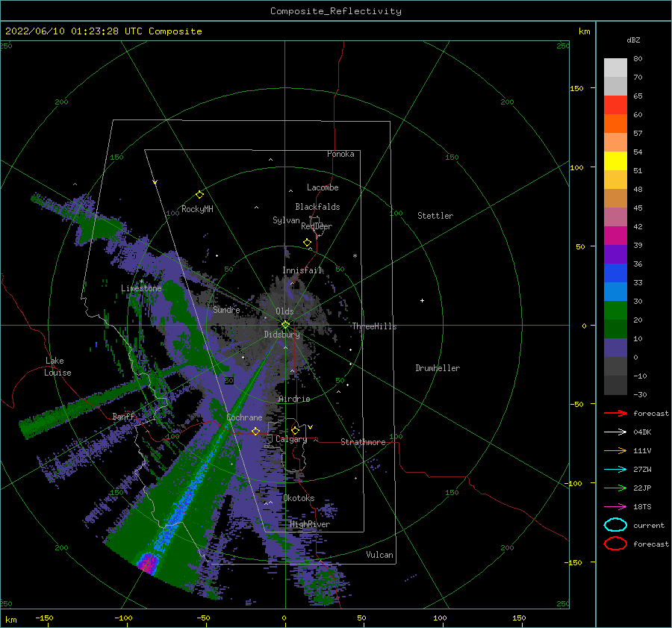Click the green 30 dBZ color swatch
Image resolution: width=672 pixels, height=628 pixels.
[x=615, y=311]
